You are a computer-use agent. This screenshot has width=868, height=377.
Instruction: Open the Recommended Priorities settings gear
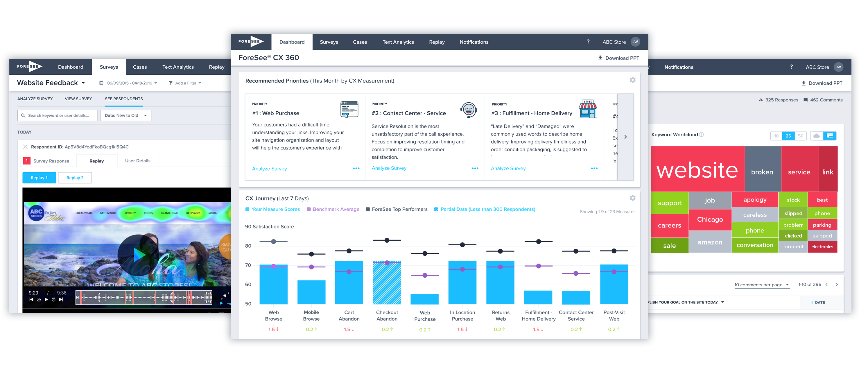click(632, 80)
